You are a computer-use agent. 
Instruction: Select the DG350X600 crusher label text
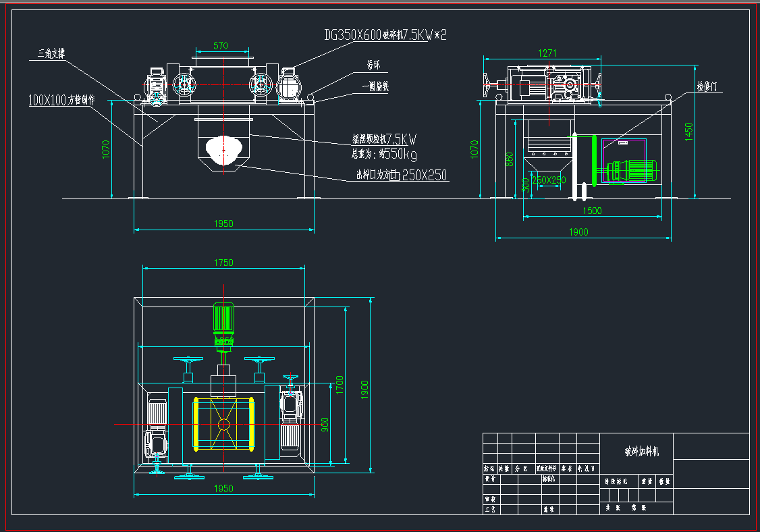coord(385,34)
